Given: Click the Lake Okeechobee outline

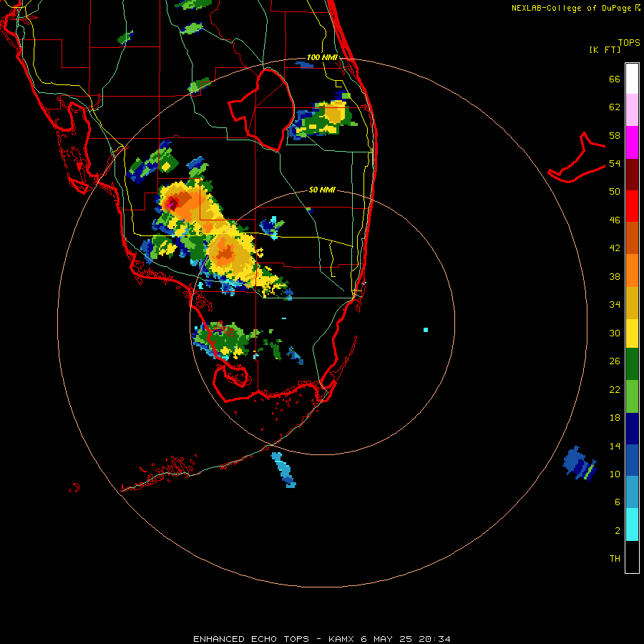Looking at the screenshot, I should pyautogui.click(x=261, y=109).
